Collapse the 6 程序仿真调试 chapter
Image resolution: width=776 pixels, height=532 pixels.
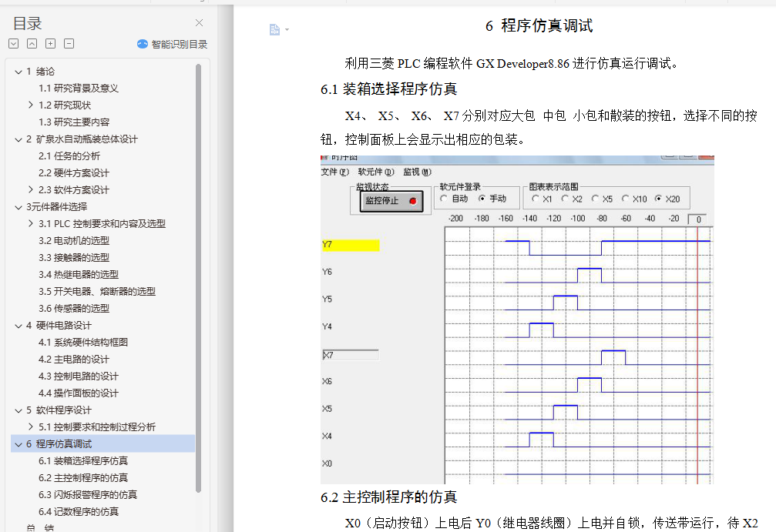click(x=18, y=444)
